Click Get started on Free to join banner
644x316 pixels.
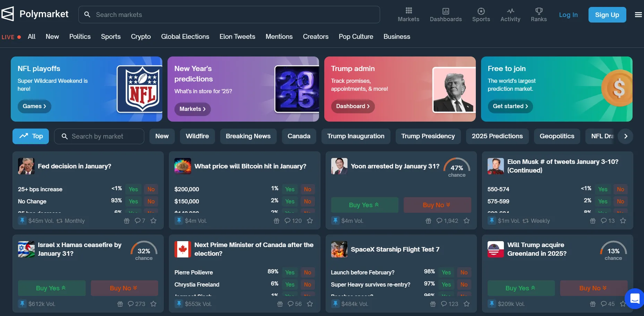point(510,106)
